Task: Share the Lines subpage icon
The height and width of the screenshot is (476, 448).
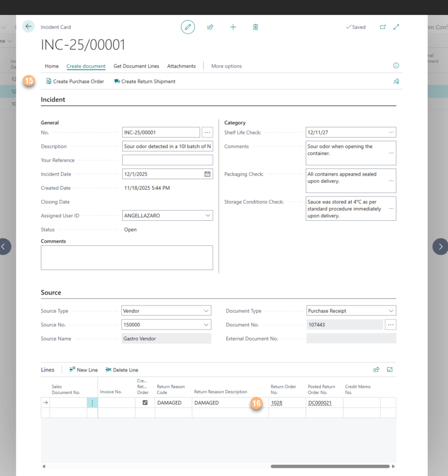Action: click(x=376, y=370)
